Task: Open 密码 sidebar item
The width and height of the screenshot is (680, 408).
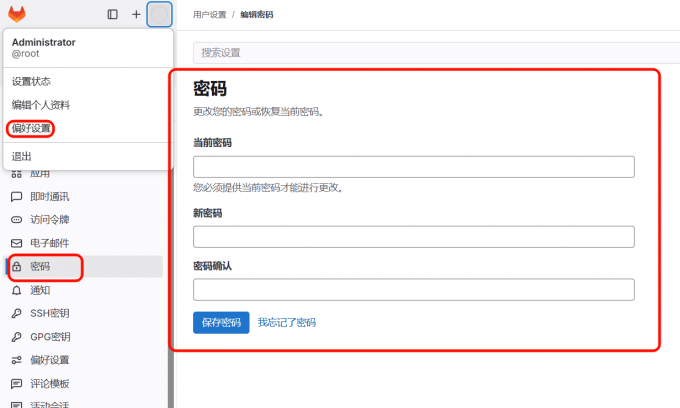Action: (x=83, y=267)
